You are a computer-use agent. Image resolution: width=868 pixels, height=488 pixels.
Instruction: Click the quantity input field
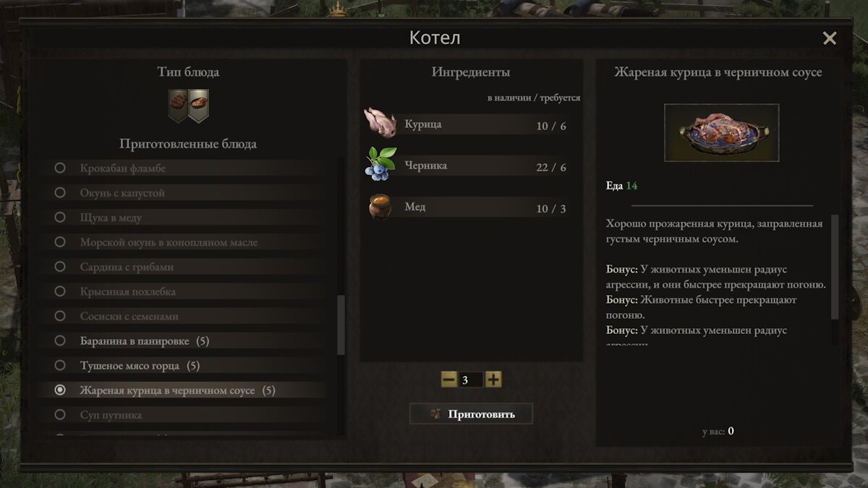click(471, 380)
